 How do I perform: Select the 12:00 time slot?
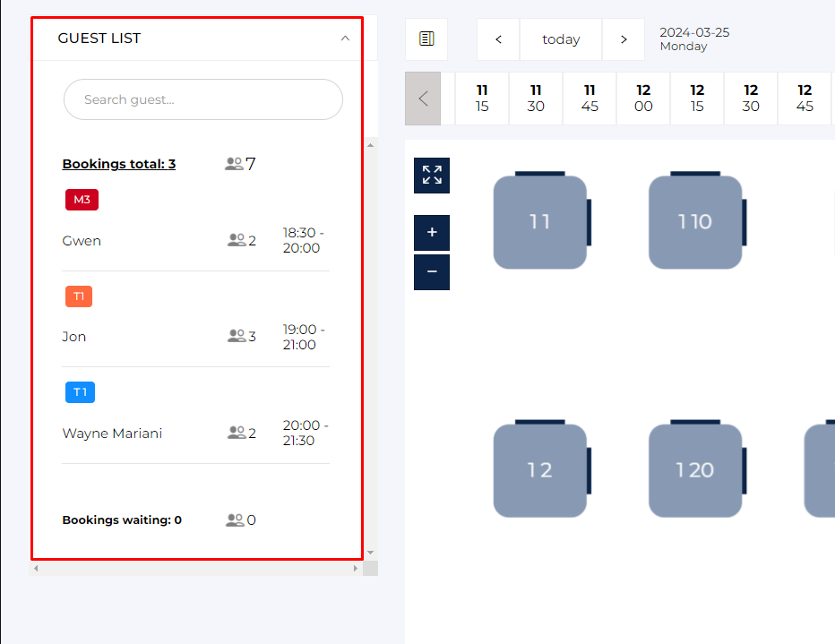tap(643, 99)
